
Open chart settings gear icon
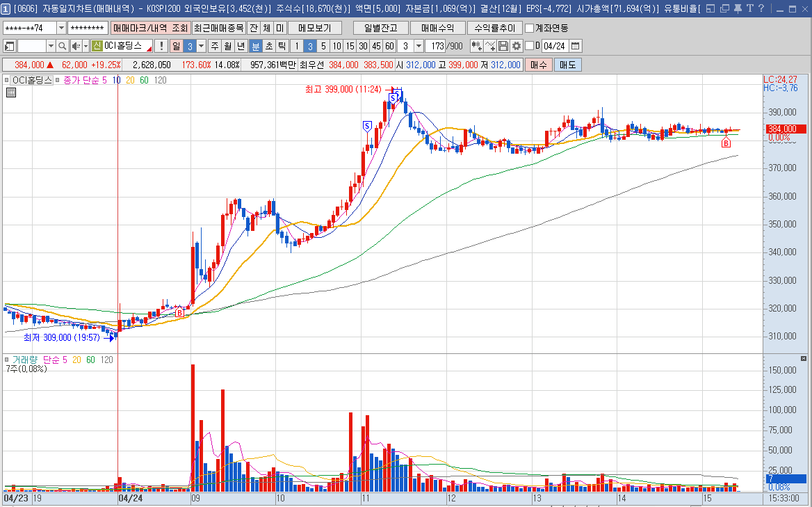pyautogui.click(x=516, y=46)
